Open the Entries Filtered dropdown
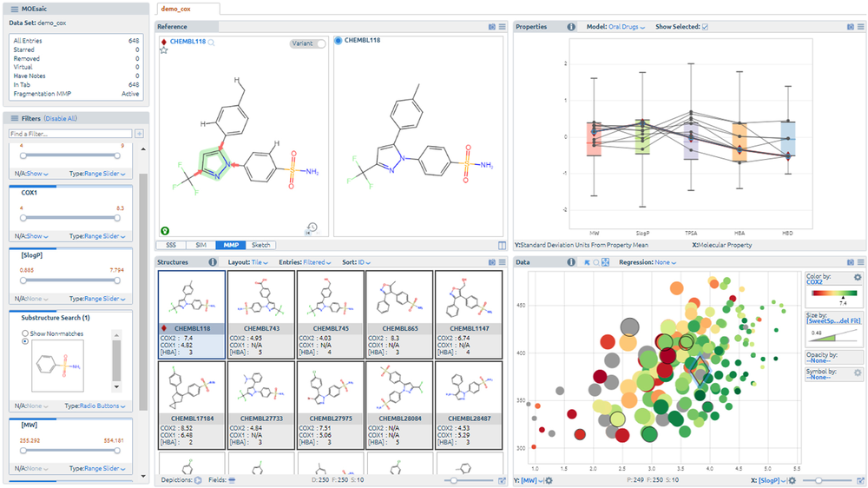Screen dimensions: 868x488 [x=317, y=262]
